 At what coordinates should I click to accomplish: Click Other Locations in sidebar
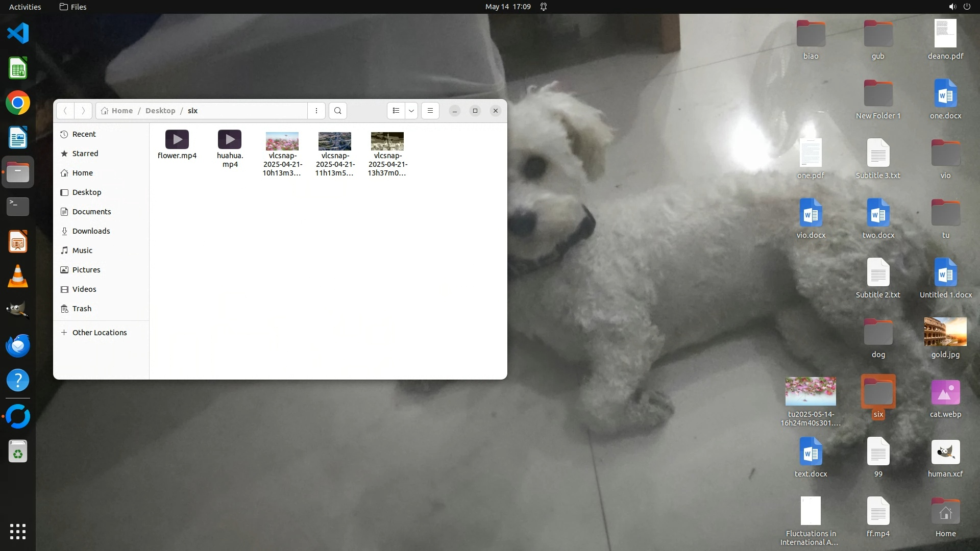click(x=99, y=333)
